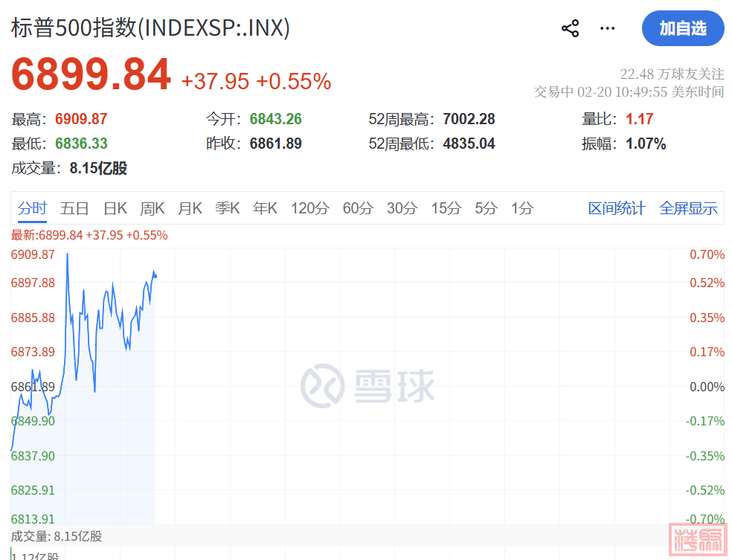
Task: Switch to 日K candlestick view
Action: [x=115, y=209]
